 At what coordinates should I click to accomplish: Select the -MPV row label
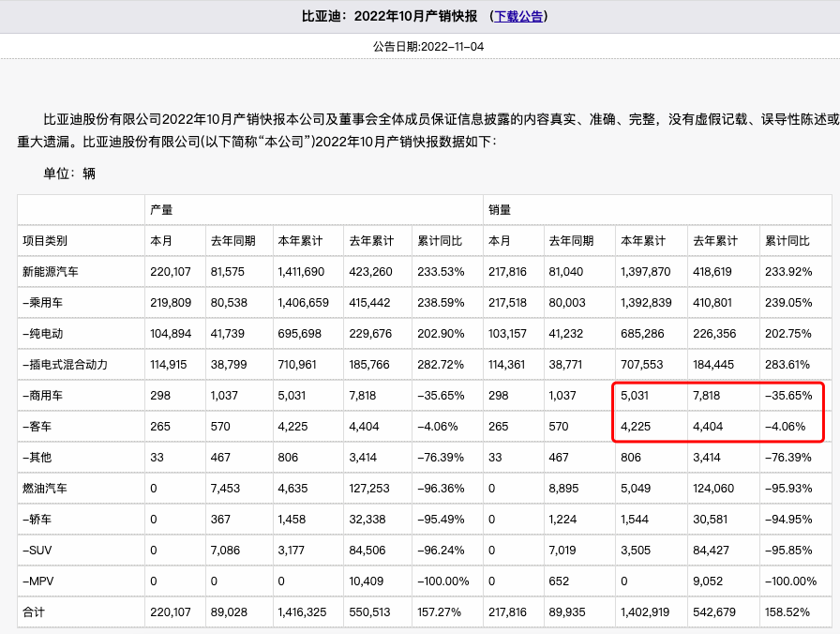[x=38, y=581]
